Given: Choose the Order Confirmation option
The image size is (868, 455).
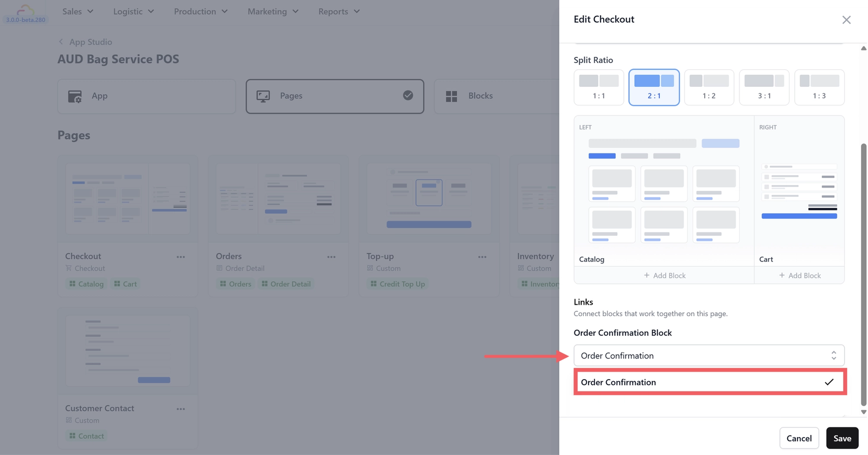Looking at the screenshot, I should [710, 382].
